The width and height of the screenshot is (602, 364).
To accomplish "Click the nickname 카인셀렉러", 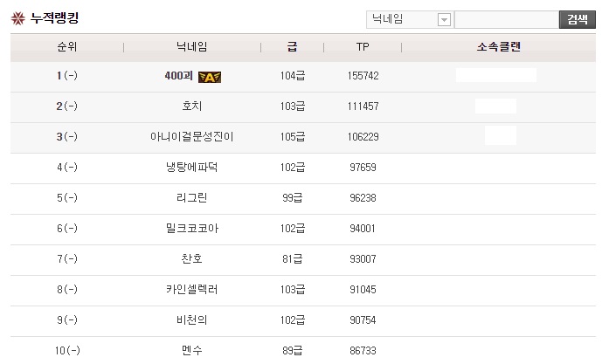I will point(191,290).
